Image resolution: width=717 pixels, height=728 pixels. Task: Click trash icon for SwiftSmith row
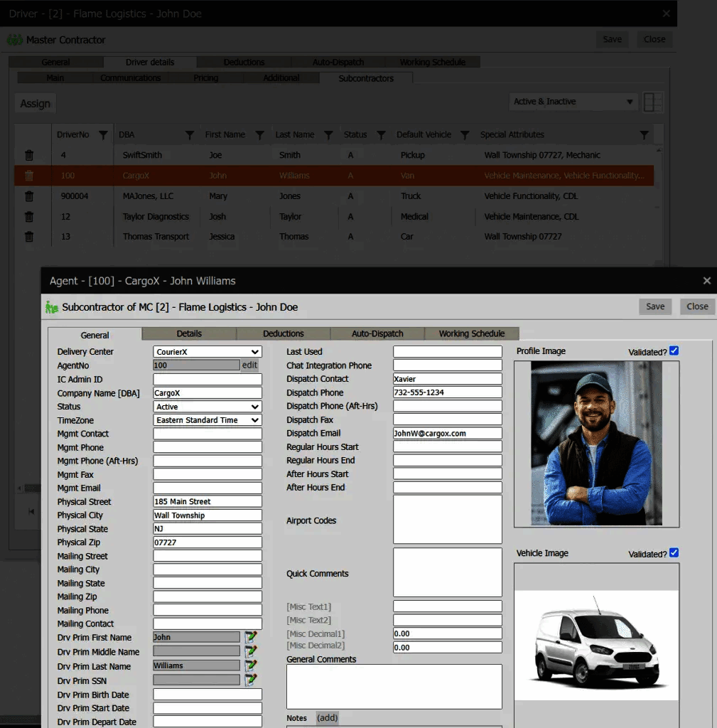pyautogui.click(x=29, y=155)
